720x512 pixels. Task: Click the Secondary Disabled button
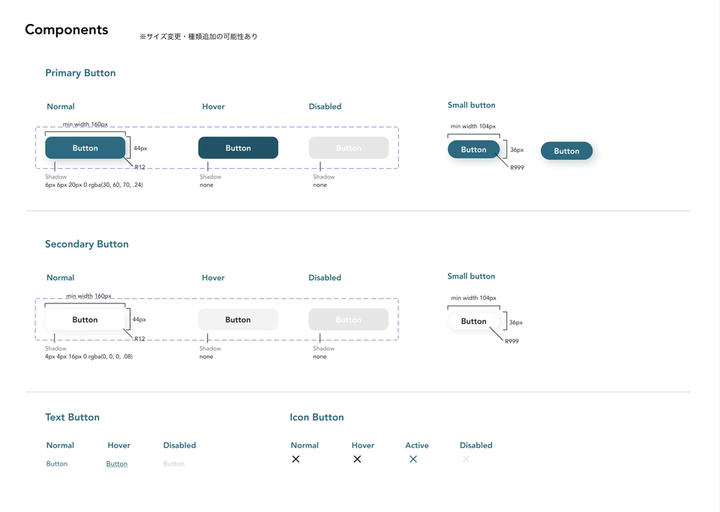[349, 320]
